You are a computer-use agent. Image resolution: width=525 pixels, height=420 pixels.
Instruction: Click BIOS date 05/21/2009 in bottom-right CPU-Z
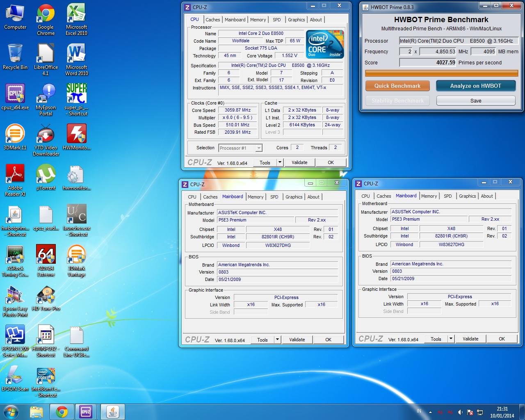pos(451,278)
